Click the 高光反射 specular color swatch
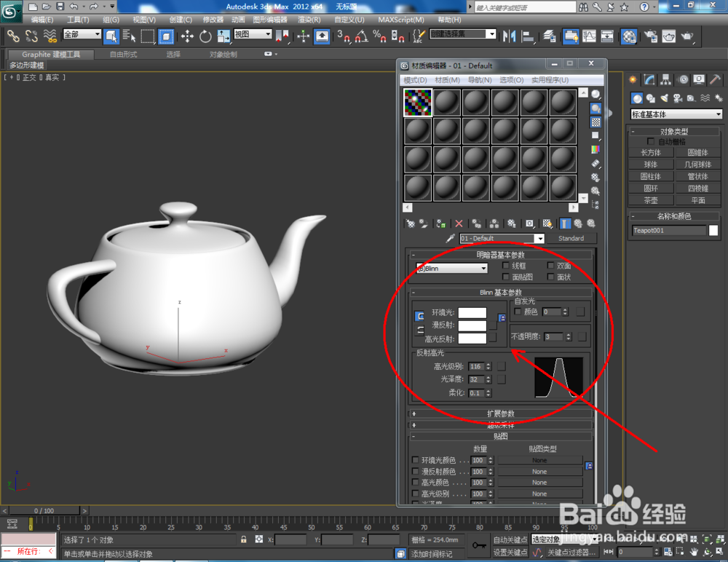This screenshot has width=728, height=562. pyautogui.click(x=472, y=338)
